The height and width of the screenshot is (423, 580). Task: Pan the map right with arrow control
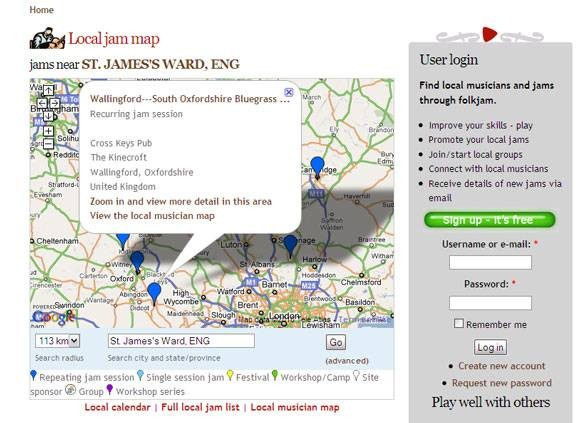pyautogui.click(x=54, y=103)
